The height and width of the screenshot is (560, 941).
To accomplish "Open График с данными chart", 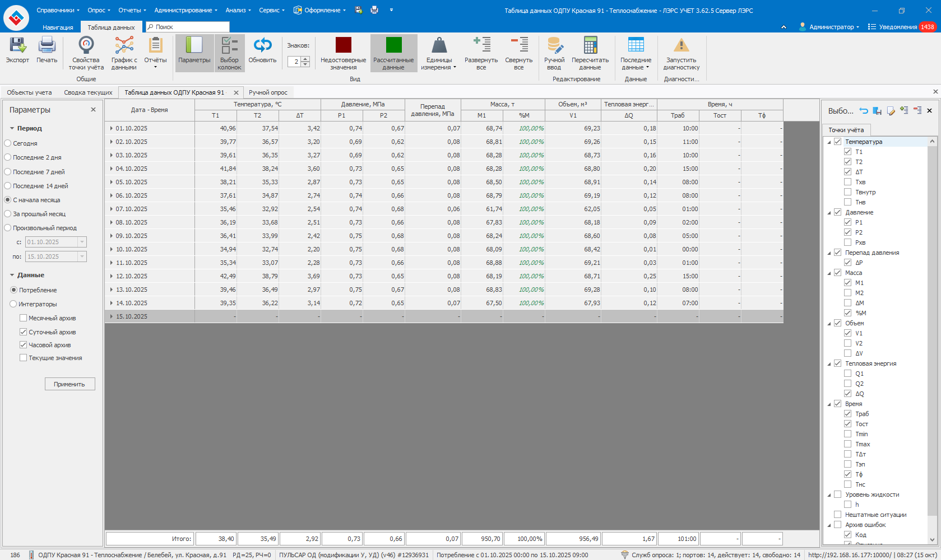I will (x=124, y=46).
